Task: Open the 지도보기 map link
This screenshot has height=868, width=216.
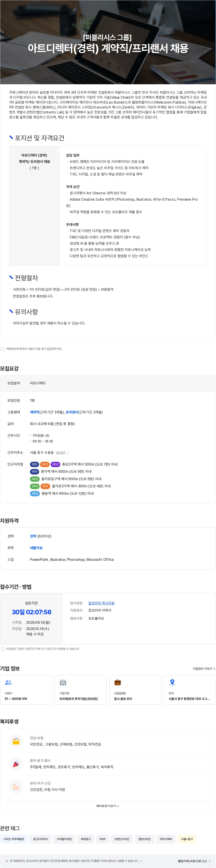Action: (x=60, y=453)
